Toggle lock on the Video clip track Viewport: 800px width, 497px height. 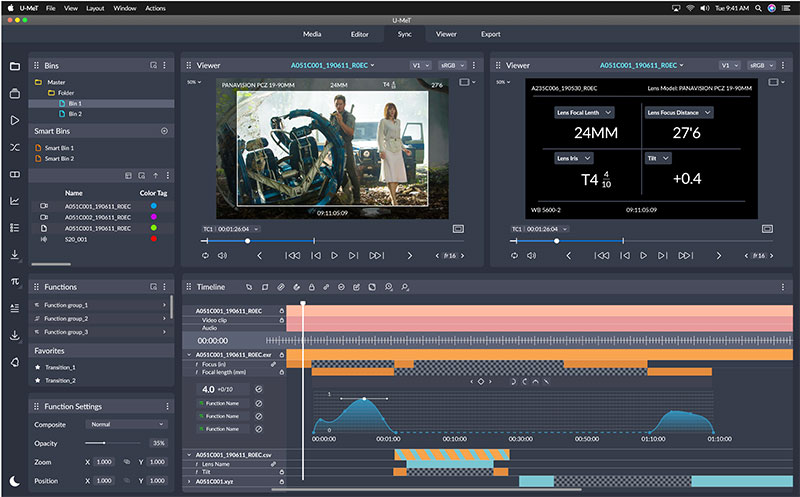[282, 320]
